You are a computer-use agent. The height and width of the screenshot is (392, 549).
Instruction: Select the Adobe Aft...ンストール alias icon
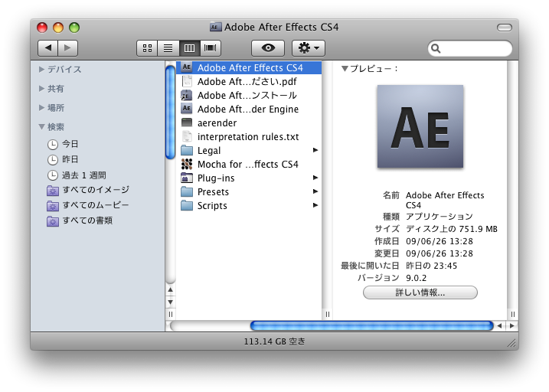[x=187, y=95]
